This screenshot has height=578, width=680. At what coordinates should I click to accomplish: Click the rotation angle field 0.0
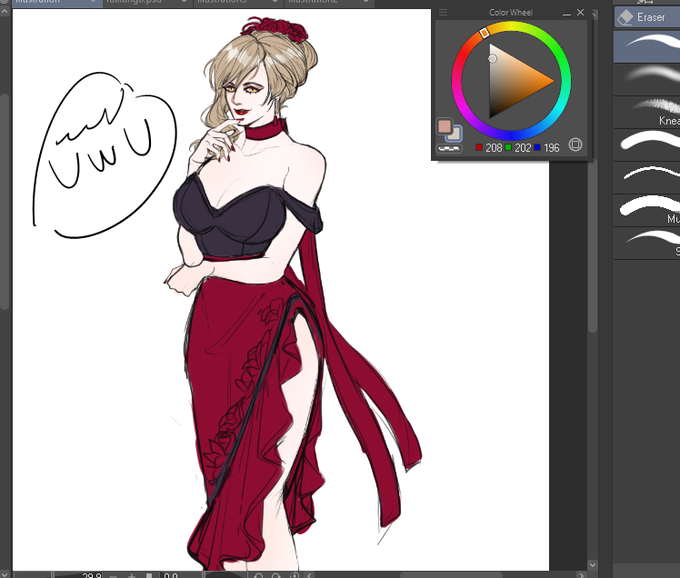tap(171, 575)
